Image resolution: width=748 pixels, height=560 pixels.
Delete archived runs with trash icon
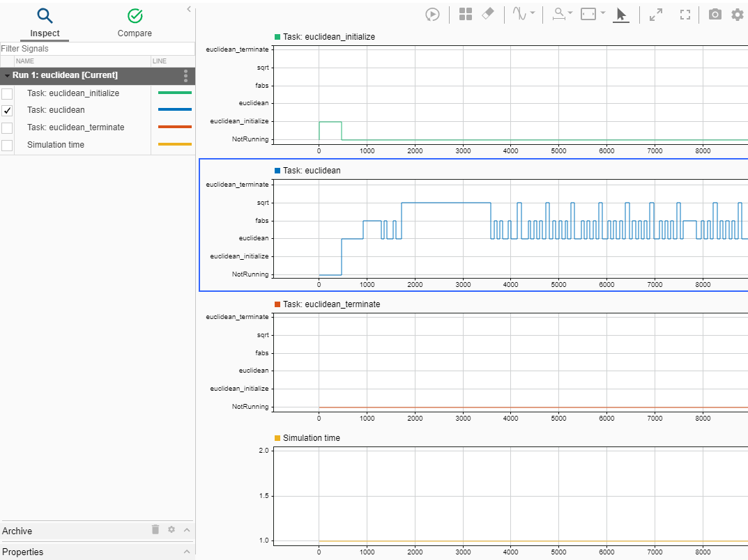[x=155, y=530]
